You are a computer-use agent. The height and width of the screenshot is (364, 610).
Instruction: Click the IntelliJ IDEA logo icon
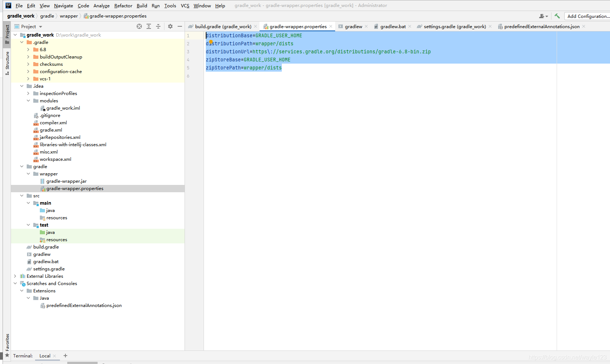(x=8, y=5)
